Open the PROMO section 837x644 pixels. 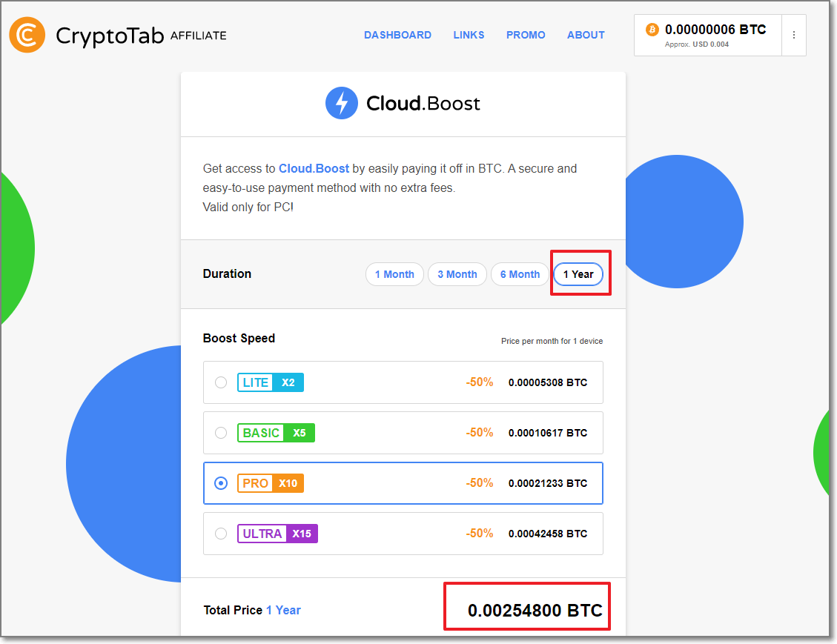(526, 35)
